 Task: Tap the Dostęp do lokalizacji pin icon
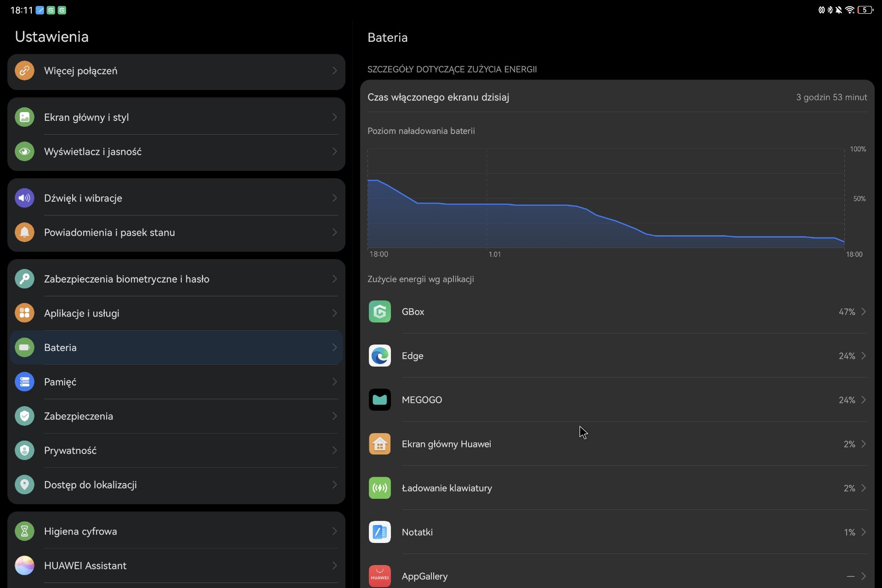[x=24, y=485]
